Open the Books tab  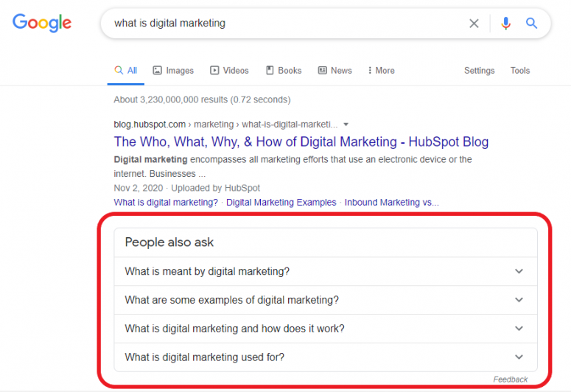click(x=284, y=70)
